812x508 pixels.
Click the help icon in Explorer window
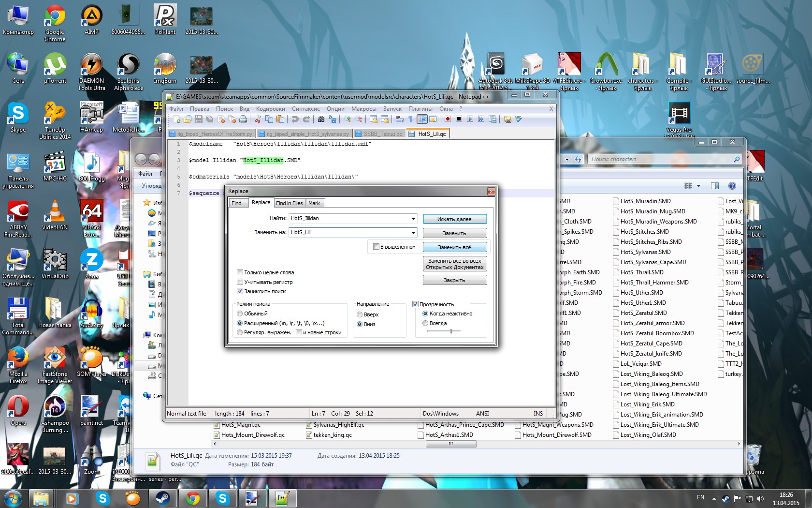732,186
